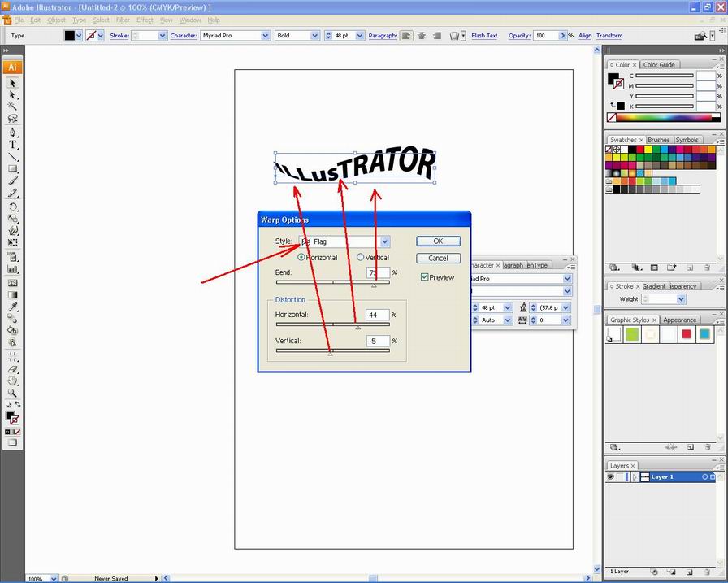The height and width of the screenshot is (583, 728).
Task: Select the Free Transform tool
Action: point(12,242)
